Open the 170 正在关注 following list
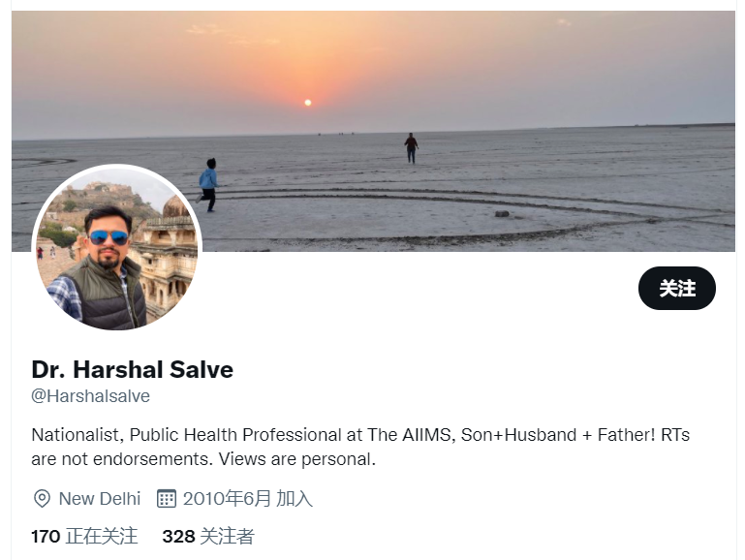The width and height of the screenshot is (745, 560). tap(84, 536)
